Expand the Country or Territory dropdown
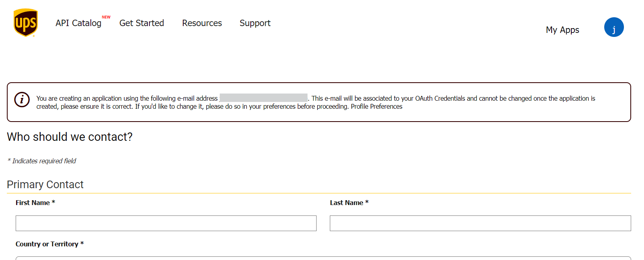The image size is (644, 260). click(x=323, y=258)
